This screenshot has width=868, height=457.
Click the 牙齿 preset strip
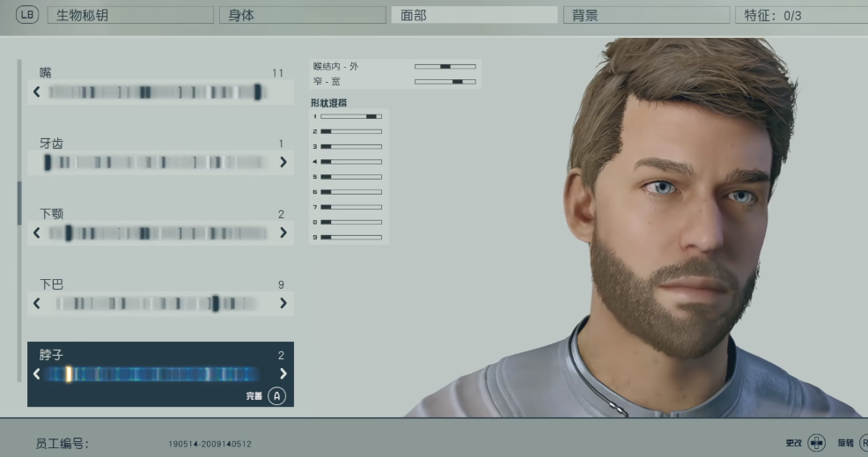point(154,162)
